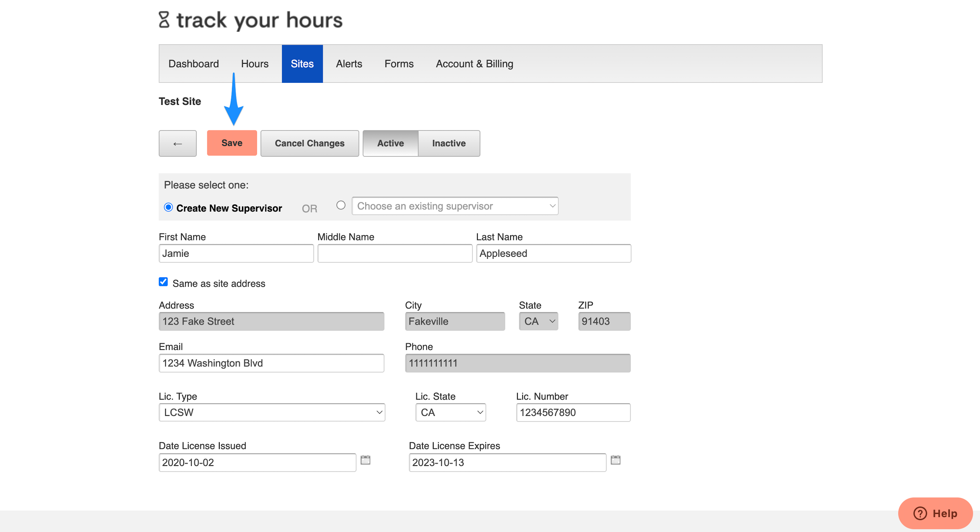Click the ZIP field
This screenshot has height=532, width=980.
pos(604,321)
